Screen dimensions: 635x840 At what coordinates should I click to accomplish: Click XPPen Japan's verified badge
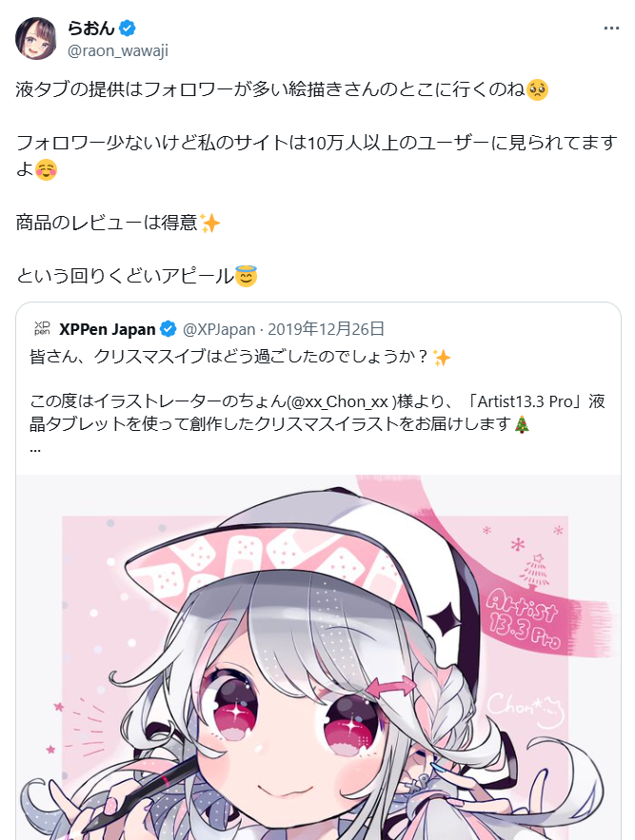pyautogui.click(x=169, y=329)
